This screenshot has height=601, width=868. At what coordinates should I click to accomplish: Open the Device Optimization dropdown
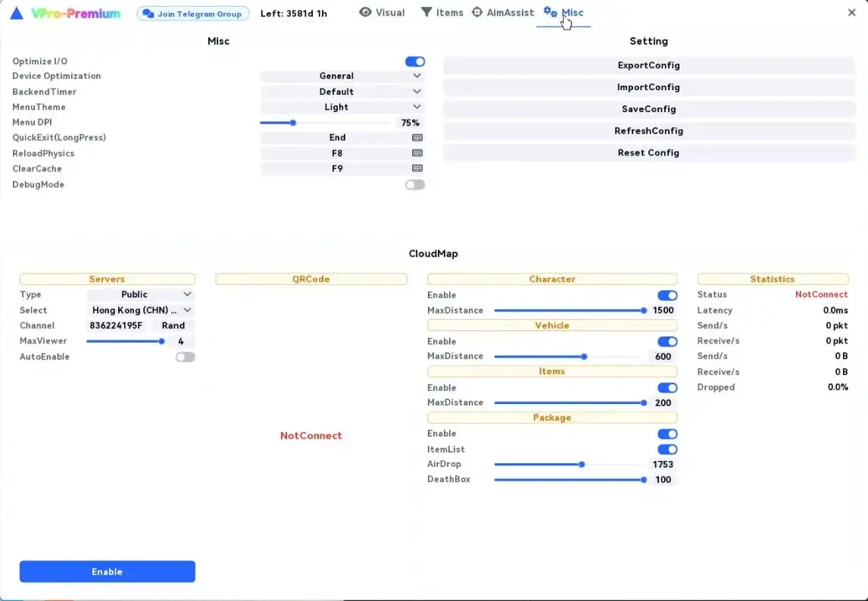[342, 76]
